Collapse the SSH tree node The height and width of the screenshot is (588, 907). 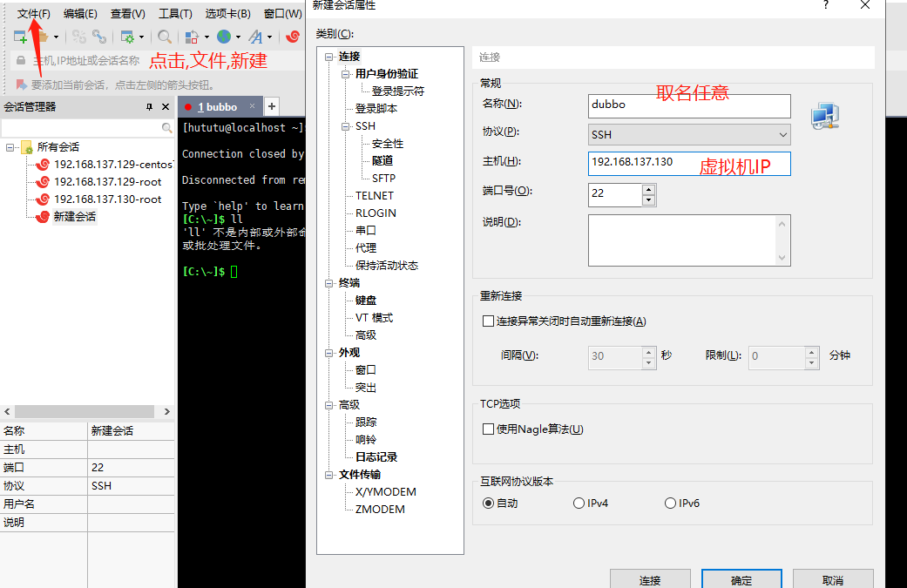[x=343, y=125]
